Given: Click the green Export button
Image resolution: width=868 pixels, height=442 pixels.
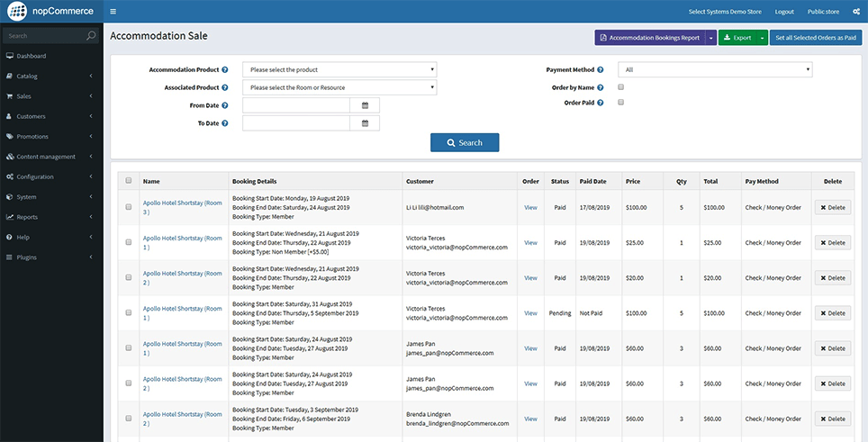Looking at the screenshot, I should tap(737, 38).
